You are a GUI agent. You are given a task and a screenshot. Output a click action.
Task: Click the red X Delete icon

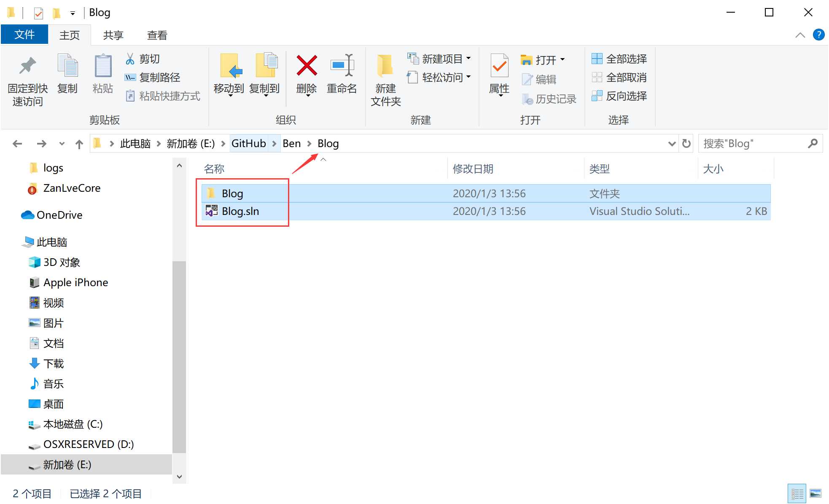coord(307,66)
